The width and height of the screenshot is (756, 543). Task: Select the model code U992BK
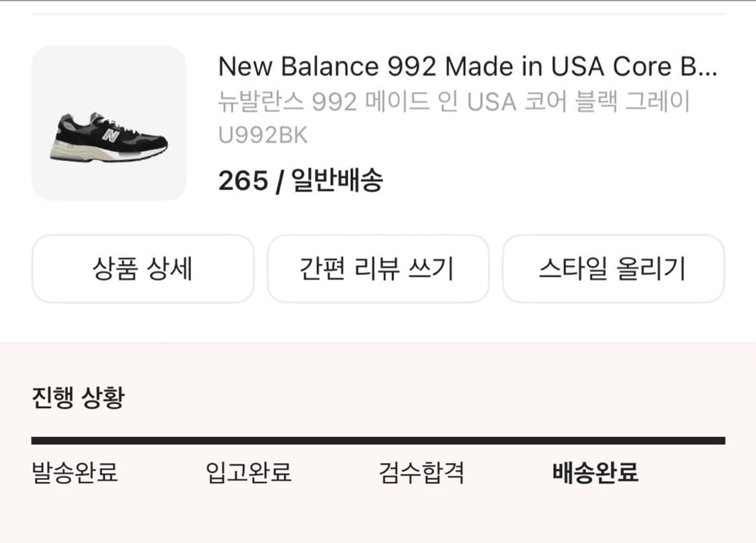[x=263, y=136]
